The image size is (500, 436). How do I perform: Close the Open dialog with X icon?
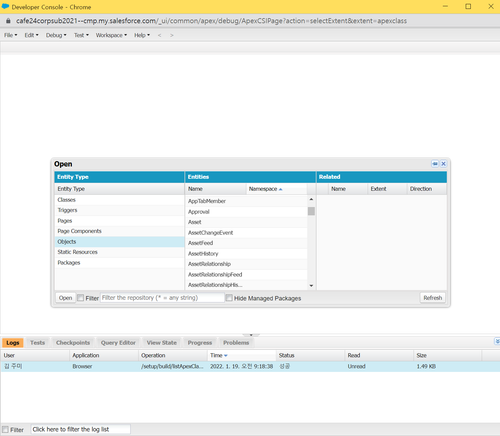point(444,164)
